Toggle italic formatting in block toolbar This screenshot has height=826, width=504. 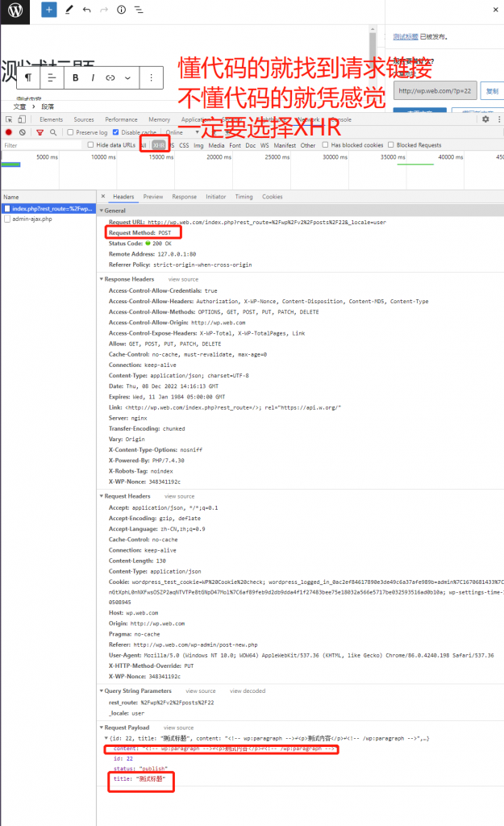tap(93, 78)
